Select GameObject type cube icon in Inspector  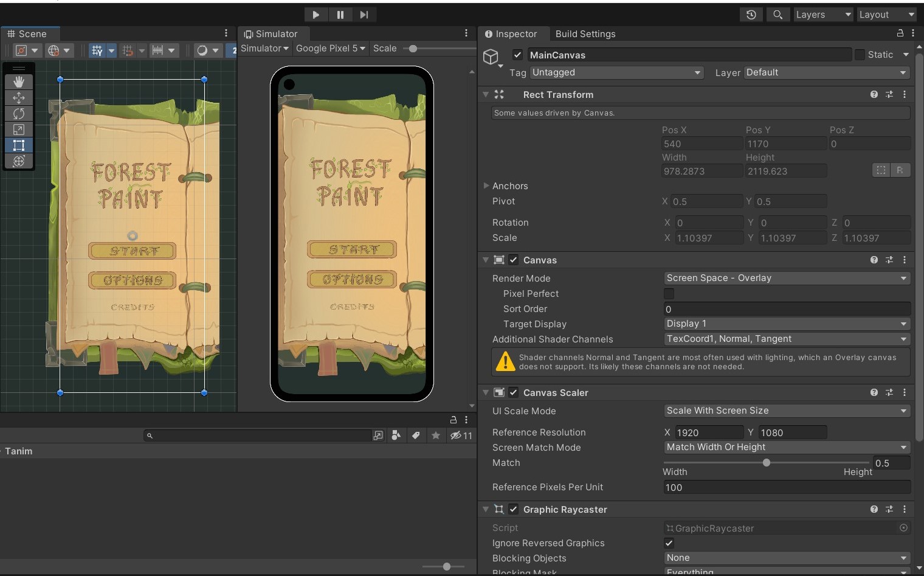pos(491,57)
